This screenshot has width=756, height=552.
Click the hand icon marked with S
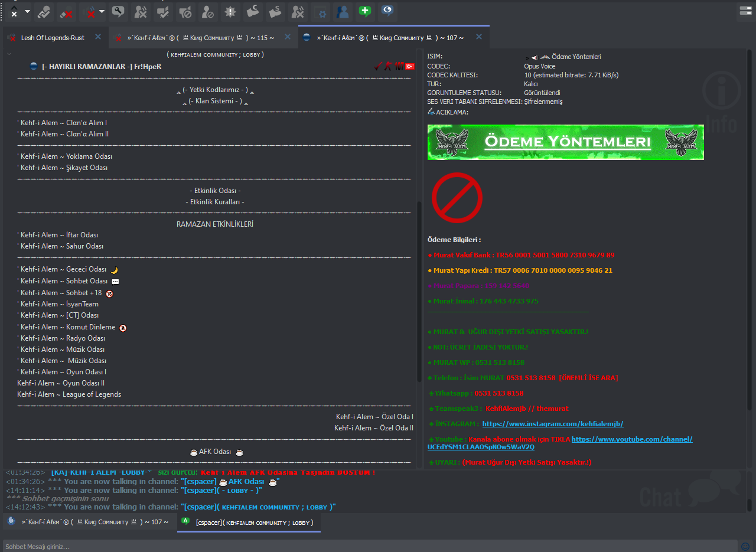[275, 11]
